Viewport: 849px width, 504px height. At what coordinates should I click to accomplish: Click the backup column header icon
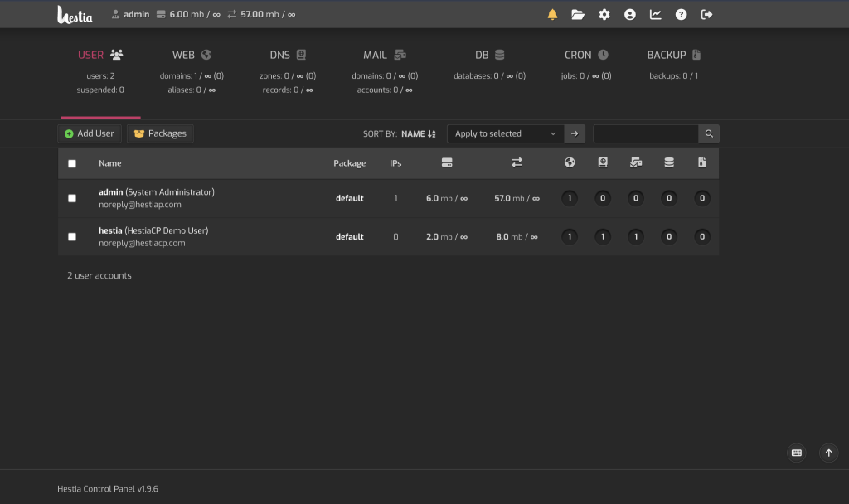coord(702,162)
